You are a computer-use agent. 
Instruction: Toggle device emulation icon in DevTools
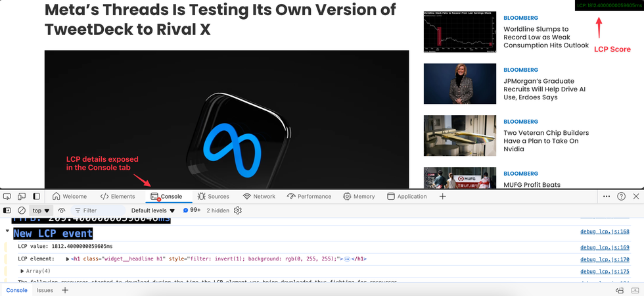pyautogui.click(x=22, y=197)
